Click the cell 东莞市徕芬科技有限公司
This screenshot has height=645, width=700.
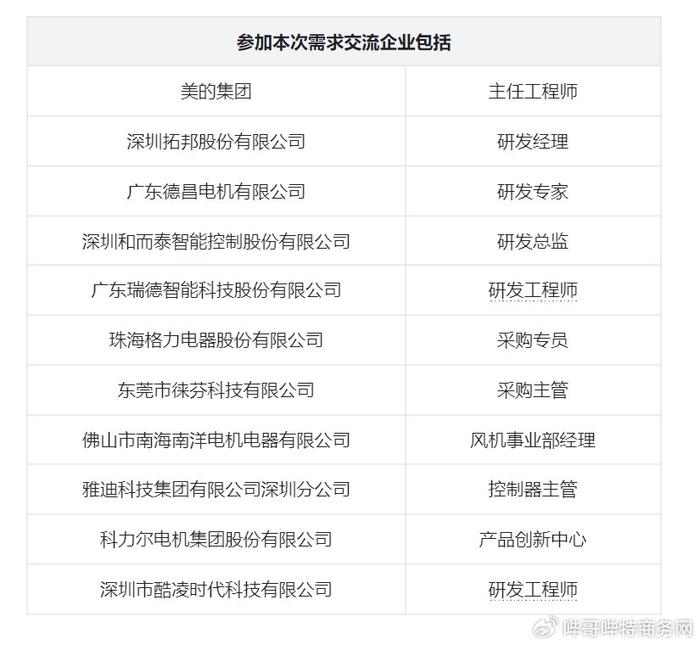click(216, 390)
